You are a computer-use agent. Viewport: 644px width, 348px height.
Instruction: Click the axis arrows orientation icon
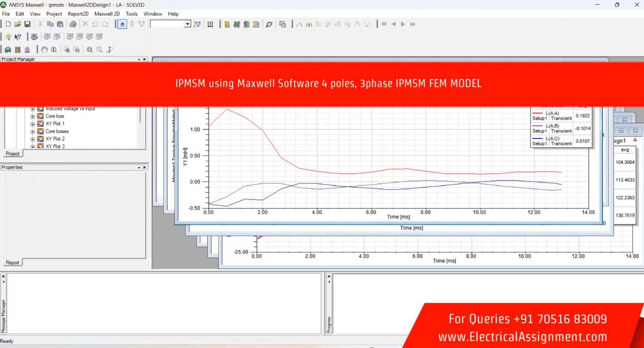pyautogui.click(x=110, y=50)
